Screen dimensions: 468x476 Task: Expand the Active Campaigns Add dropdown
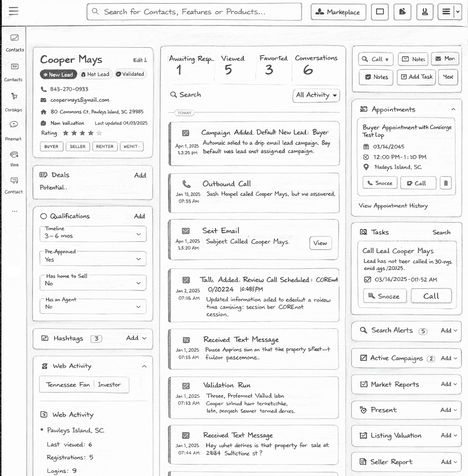pyautogui.click(x=449, y=358)
